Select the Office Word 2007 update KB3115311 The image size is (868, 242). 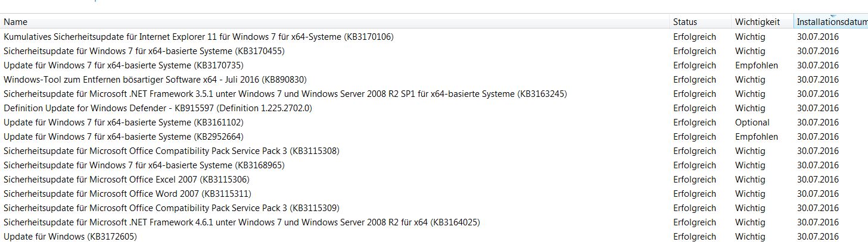click(127, 194)
